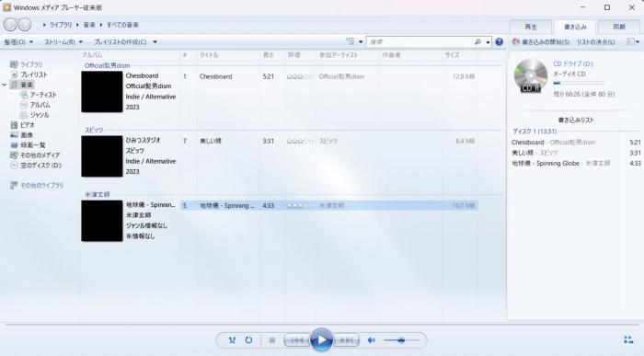
Task: Expand the search options dropdown arrow
Action: pyautogui.click(x=488, y=42)
